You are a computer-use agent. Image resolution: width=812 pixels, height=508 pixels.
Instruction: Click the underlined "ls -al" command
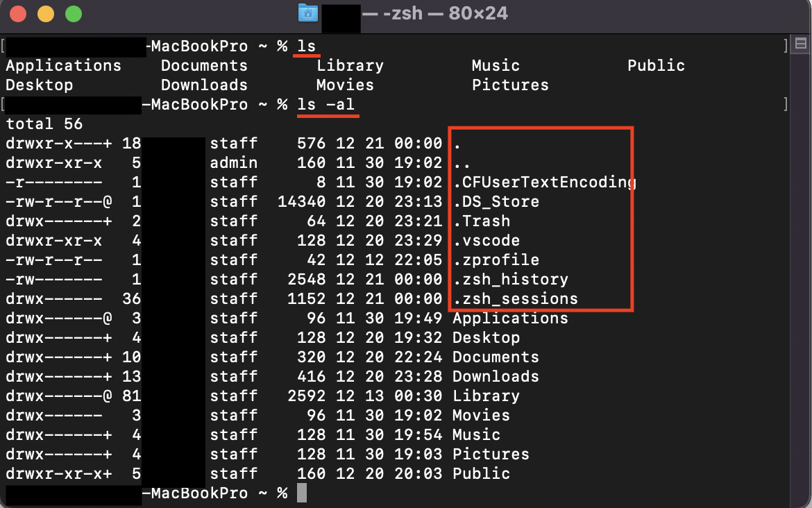coord(328,105)
